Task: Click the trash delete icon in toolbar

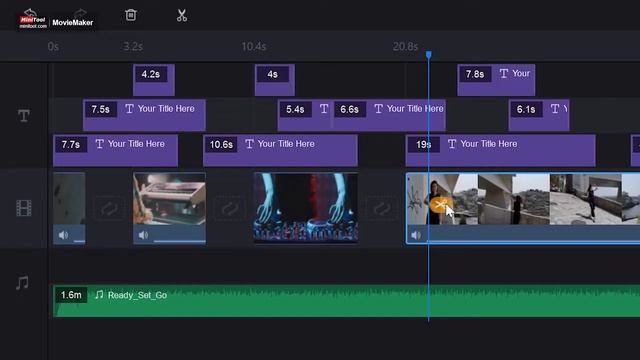Action: [x=131, y=15]
